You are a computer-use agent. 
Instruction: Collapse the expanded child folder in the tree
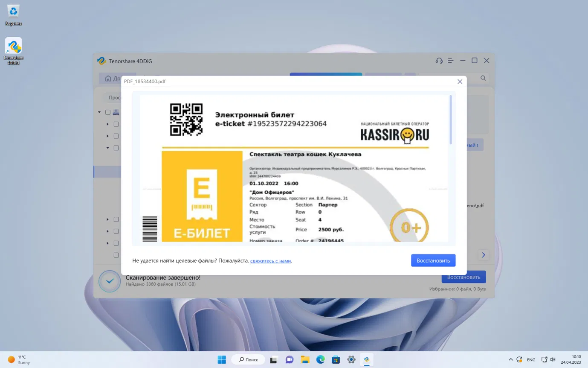tap(107, 148)
